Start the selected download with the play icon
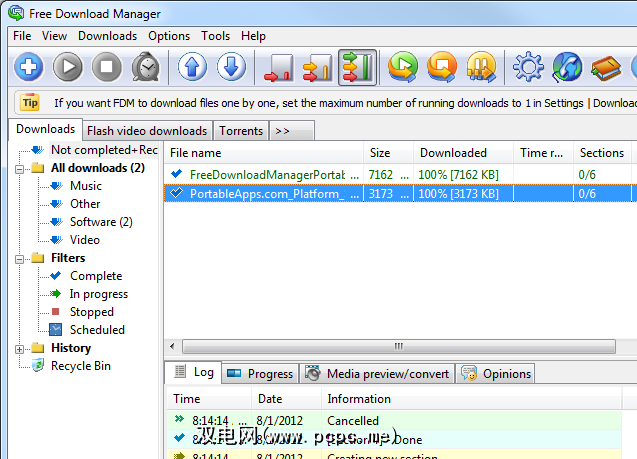This screenshot has width=637, height=459. point(67,67)
